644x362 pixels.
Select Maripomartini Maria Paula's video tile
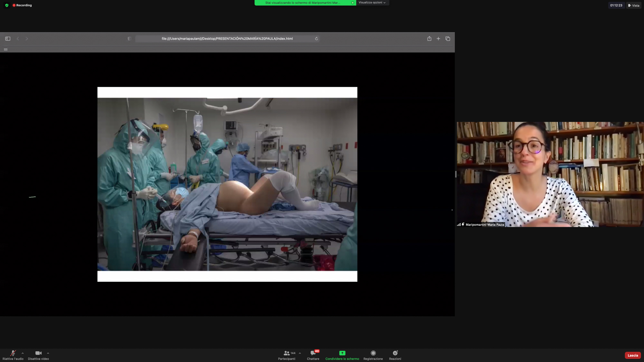tap(550, 174)
